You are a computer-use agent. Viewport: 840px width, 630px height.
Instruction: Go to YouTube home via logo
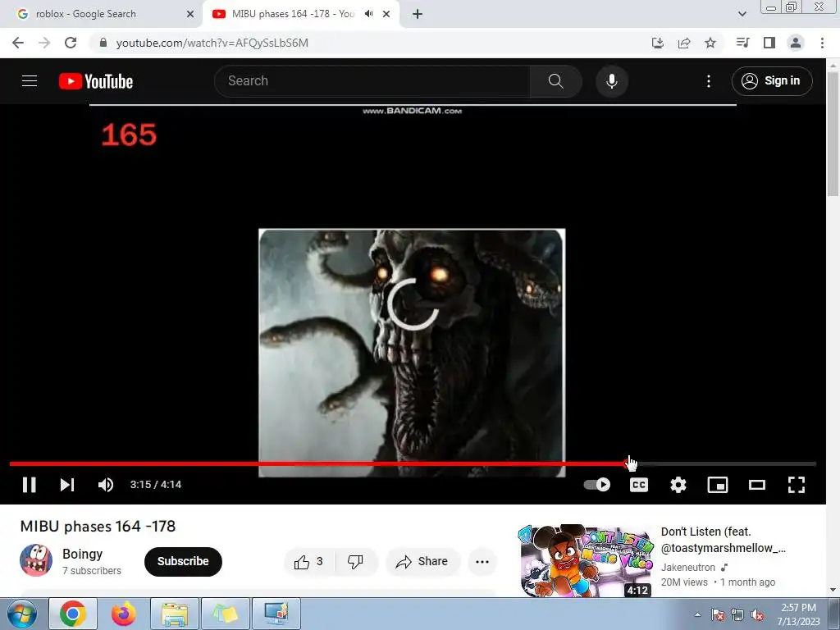(x=96, y=81)
